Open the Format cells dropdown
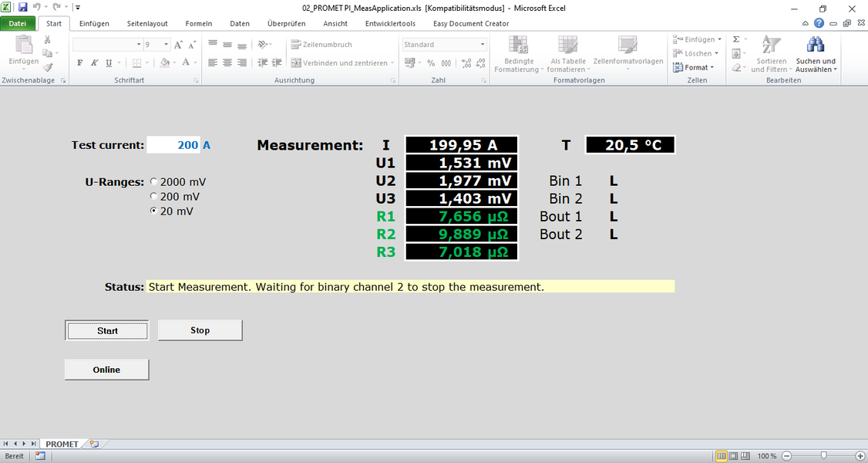 click(x=693, y=68)
